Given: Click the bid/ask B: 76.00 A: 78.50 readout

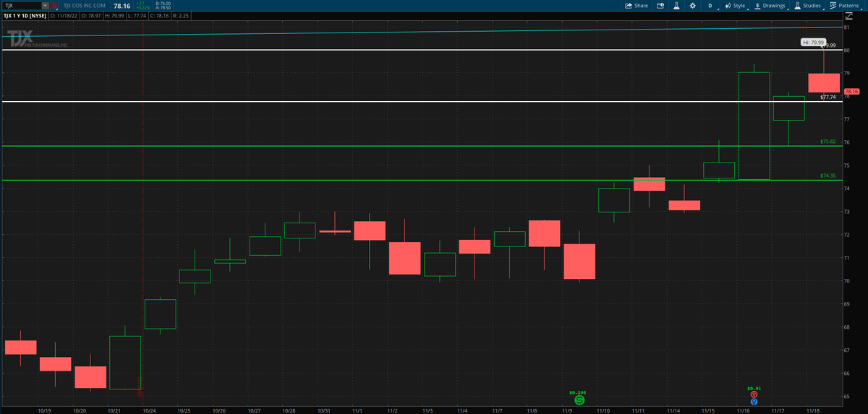Looking at the screenshot, I should (163, 6).
